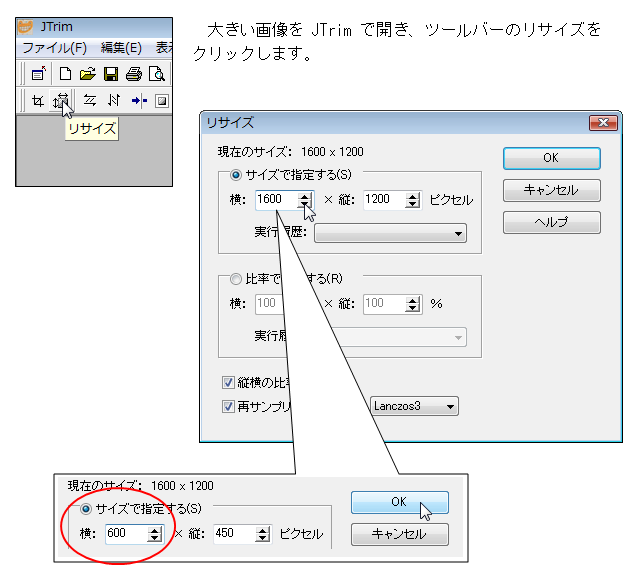Save the image with the floppy disk icon
The height and width of the screenshot is (579, 639).
coord(111,74)
